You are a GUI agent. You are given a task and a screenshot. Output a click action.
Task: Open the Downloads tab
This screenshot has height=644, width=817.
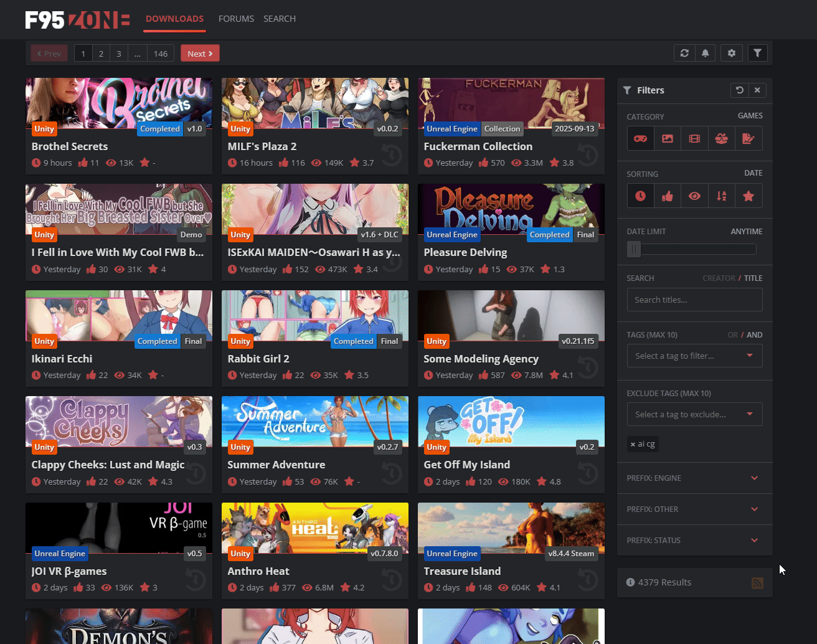click(x=174, y=19)
